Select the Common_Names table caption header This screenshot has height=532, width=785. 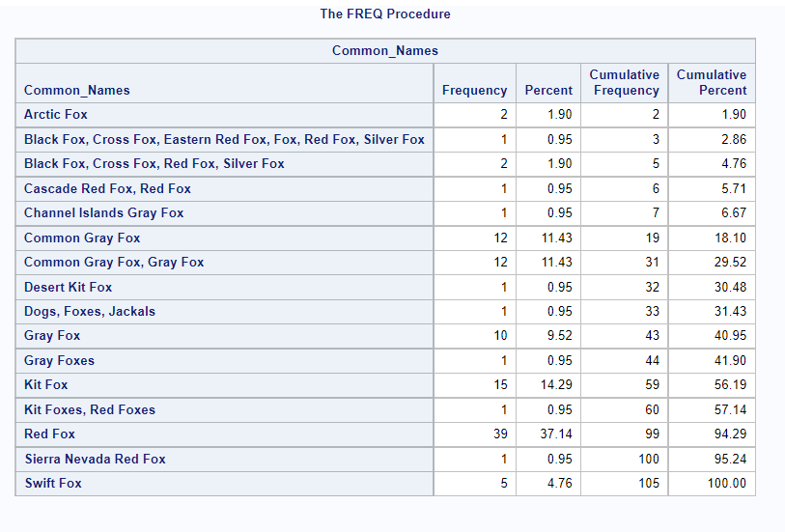point(385,51)
